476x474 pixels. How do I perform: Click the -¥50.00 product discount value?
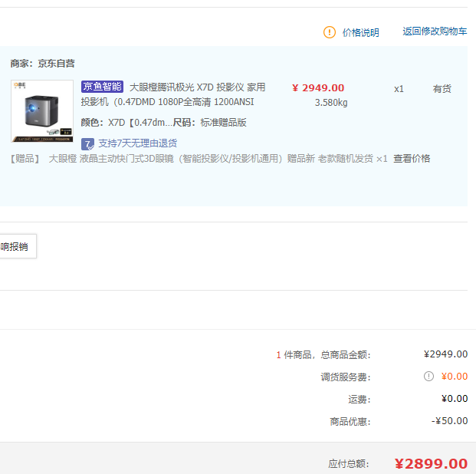(x=450, y=421)
